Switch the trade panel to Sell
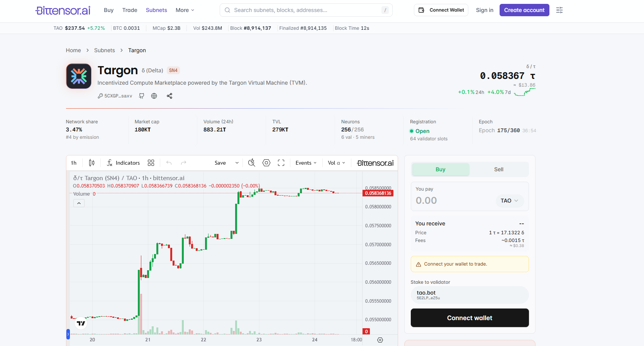This screenshot has height=346, width=644. click(x=499, y=169)
